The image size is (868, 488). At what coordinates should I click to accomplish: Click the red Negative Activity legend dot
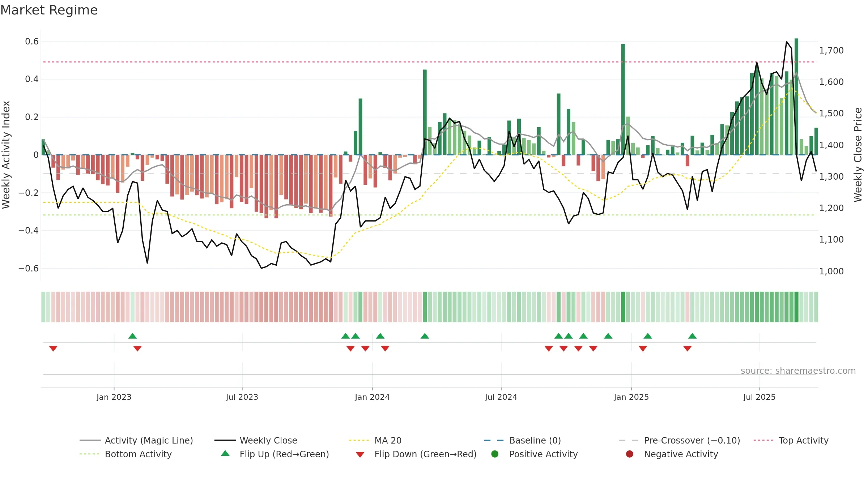(x=630, y=454)
